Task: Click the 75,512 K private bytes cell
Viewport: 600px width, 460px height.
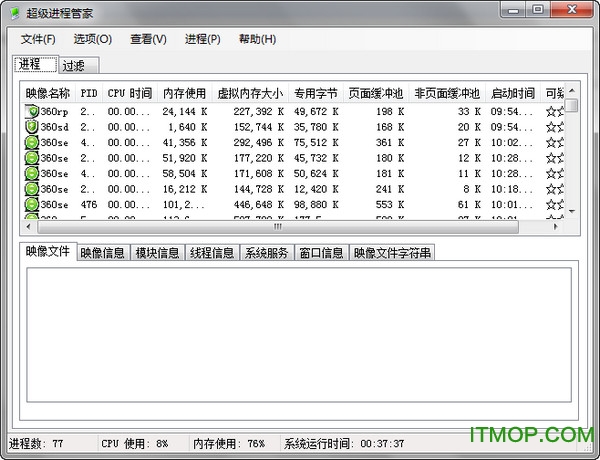Action: (x=316, y=142)
